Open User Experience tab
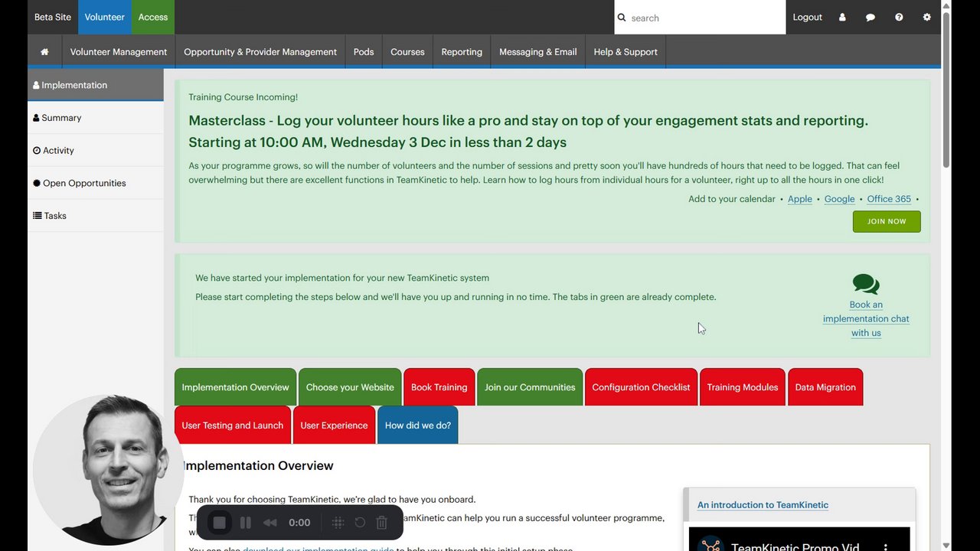The image size is (980, 551). tap(334, 425)
